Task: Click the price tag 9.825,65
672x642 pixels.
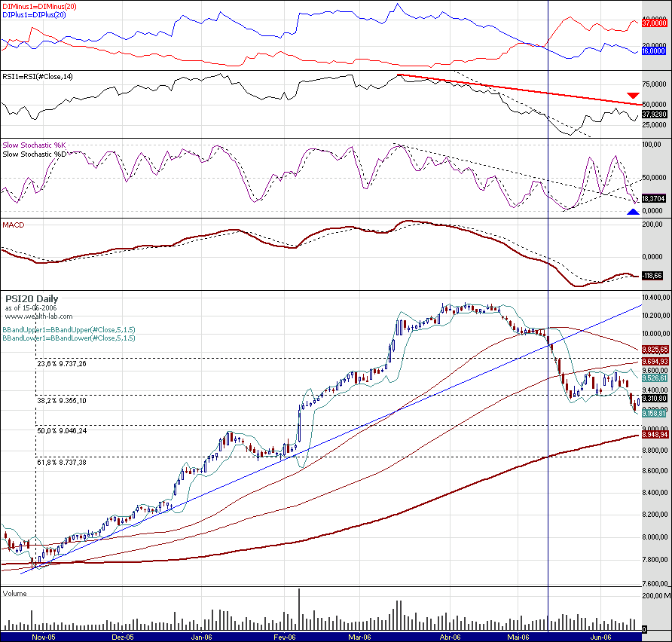Action: [655, 350]
